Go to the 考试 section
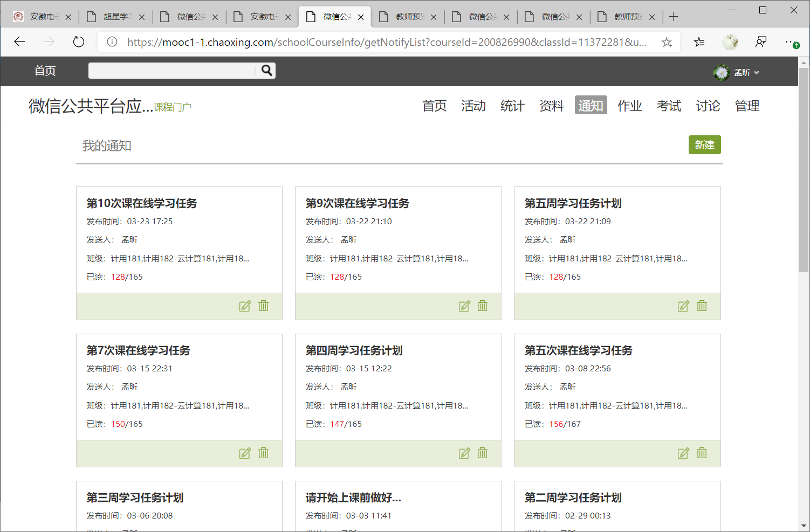This screenshot has height=532, width=810. point(669,106)
